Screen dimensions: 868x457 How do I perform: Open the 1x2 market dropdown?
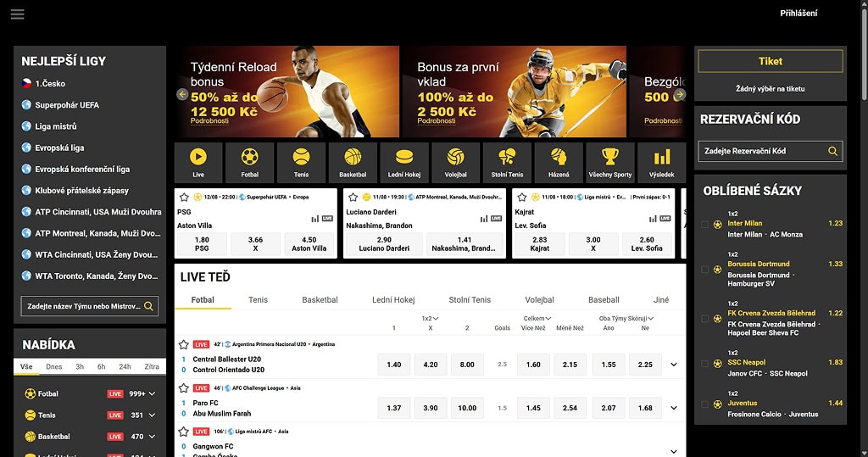(430, 319)
